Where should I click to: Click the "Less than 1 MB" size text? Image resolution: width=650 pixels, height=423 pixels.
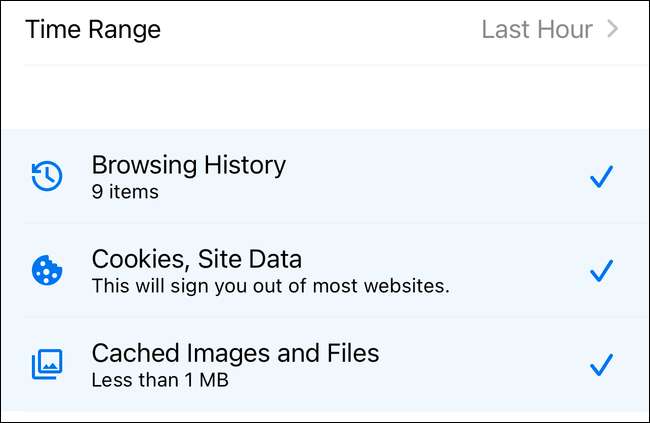tap(161, 380)
